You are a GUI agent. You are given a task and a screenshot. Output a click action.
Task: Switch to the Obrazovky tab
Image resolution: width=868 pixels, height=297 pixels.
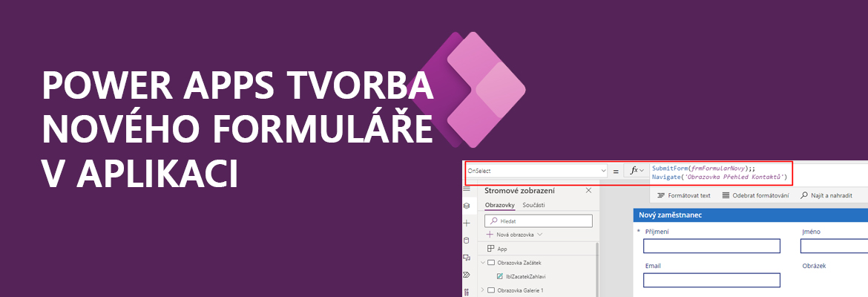point(500,206)
